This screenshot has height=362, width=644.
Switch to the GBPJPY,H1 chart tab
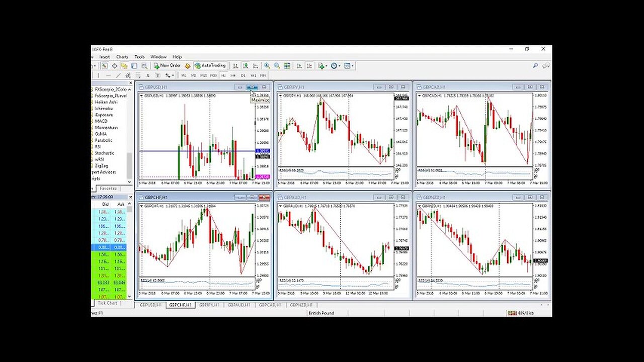coord(209,305)
